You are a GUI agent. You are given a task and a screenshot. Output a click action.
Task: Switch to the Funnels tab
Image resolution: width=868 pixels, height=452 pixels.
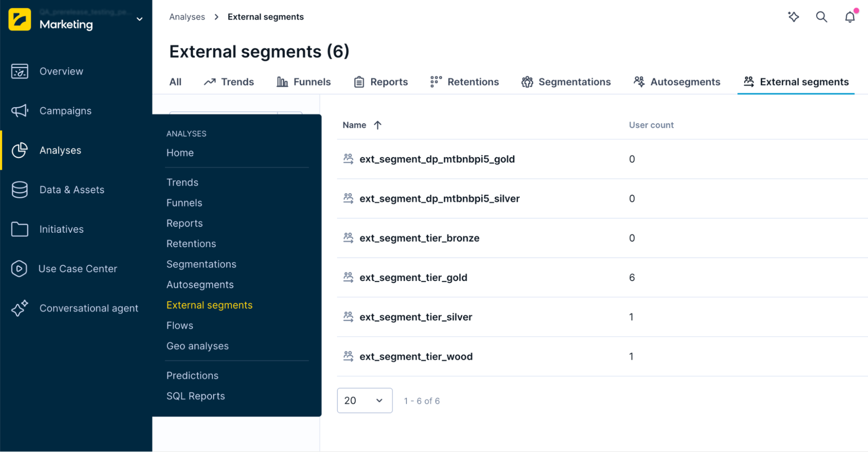pos(304,82)
